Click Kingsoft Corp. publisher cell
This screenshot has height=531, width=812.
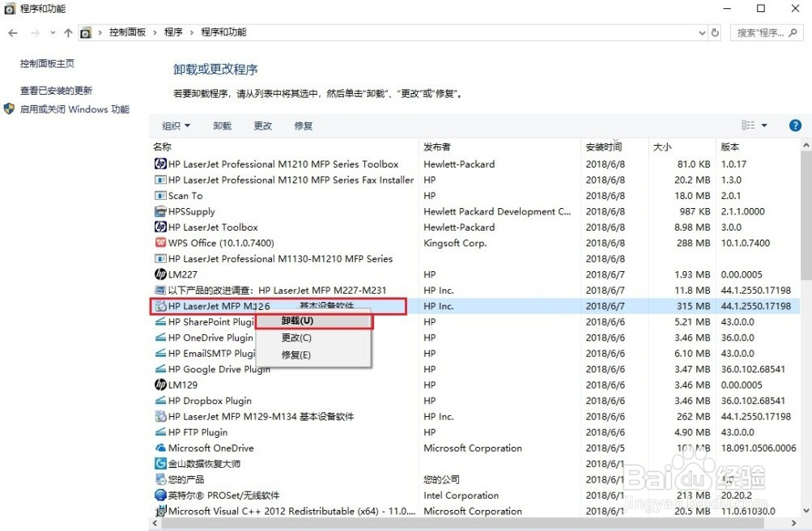point(455,243)
